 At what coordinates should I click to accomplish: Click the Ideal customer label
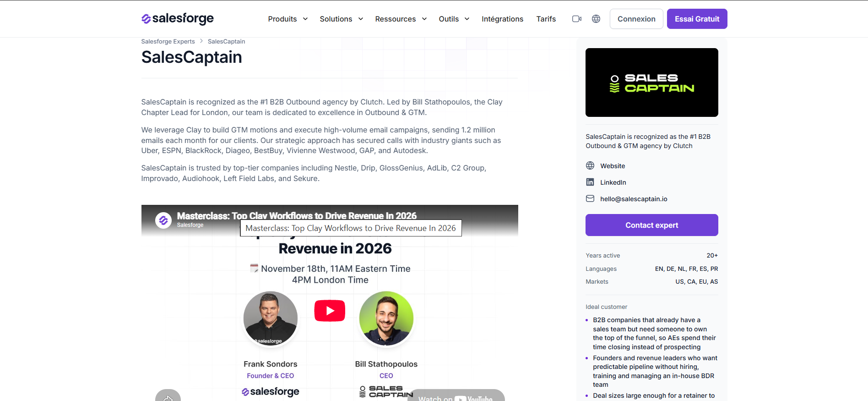(606, 307)
